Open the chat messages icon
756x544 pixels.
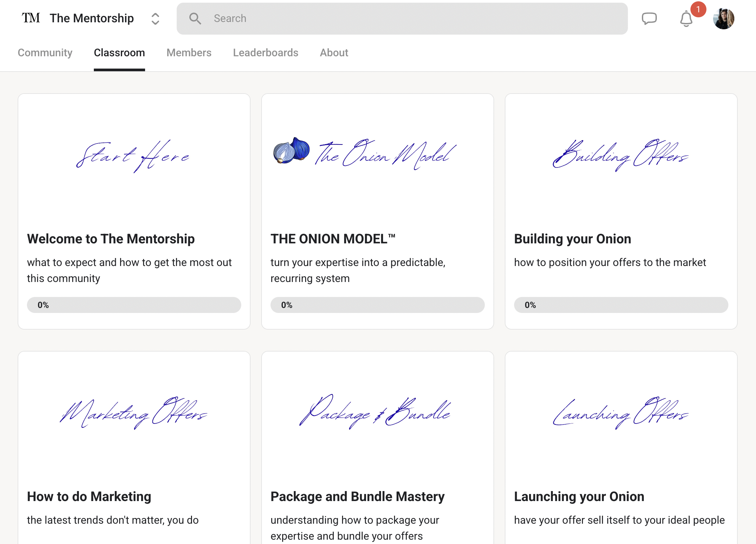(649, 18)
